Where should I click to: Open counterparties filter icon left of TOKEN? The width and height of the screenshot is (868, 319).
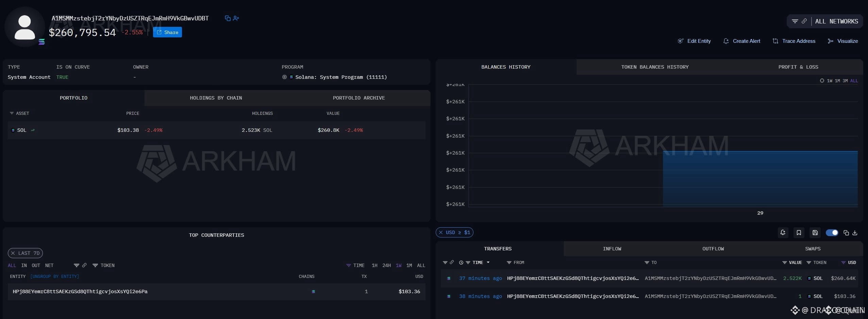(76, 265)
